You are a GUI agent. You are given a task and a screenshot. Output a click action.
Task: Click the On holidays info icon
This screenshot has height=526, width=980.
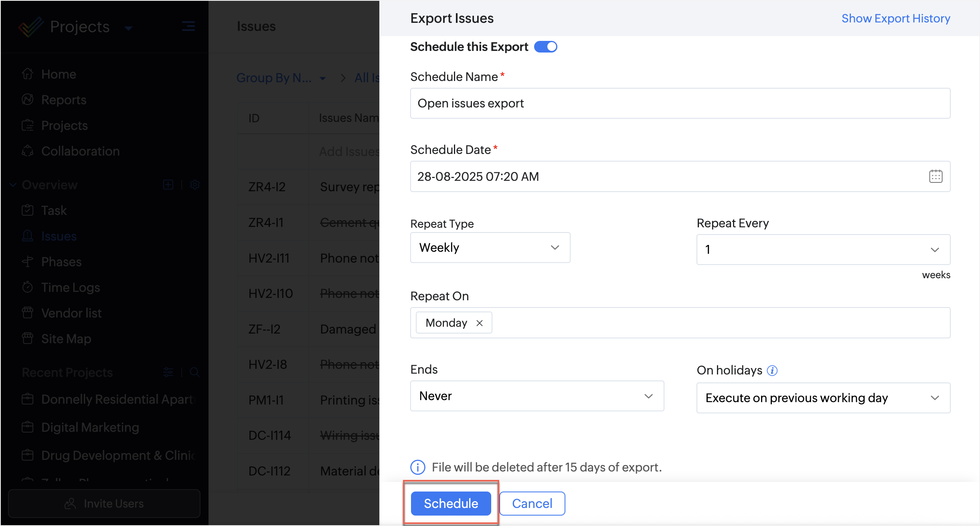click(772, 370)
